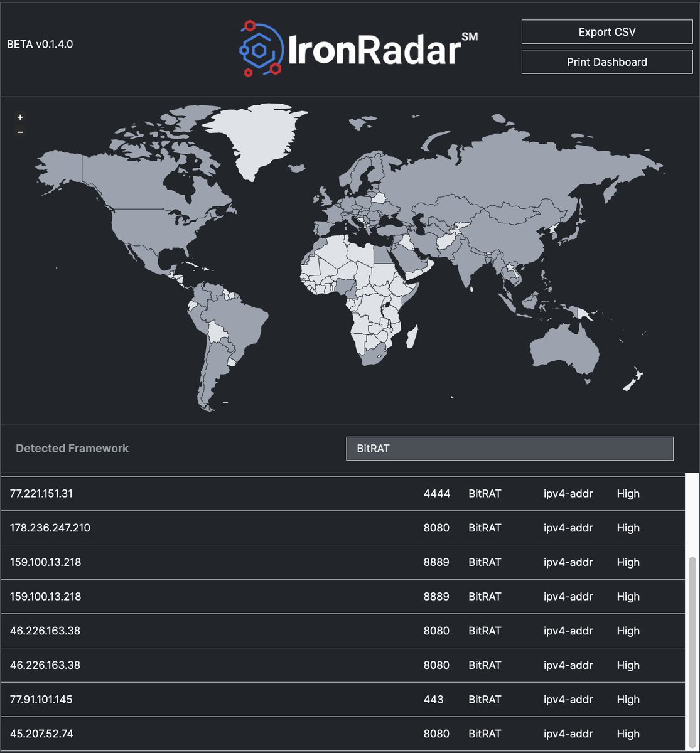This screenshot has height=753, width=700.
Task: Click the BETA v0.1.4.0 version label
Action: click(40, 45)
